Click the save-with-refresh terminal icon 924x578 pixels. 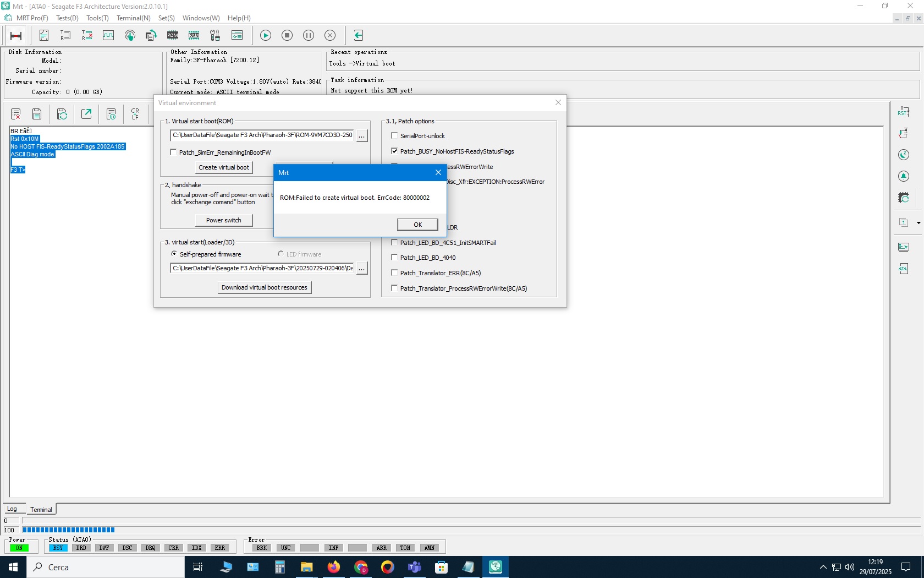(x=62, y=114)
